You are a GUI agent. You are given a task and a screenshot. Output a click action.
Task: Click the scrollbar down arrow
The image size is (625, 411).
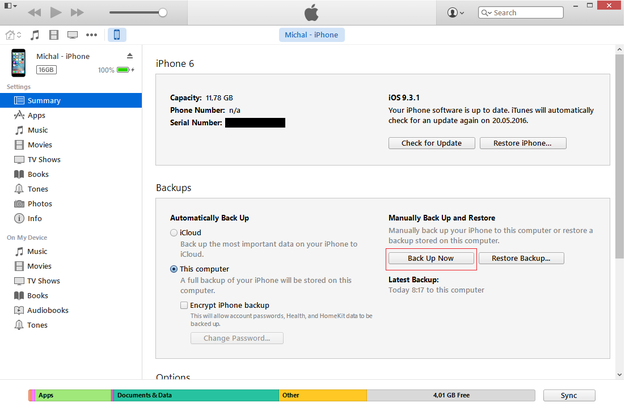pyautogui.click(x=619, y=375)
